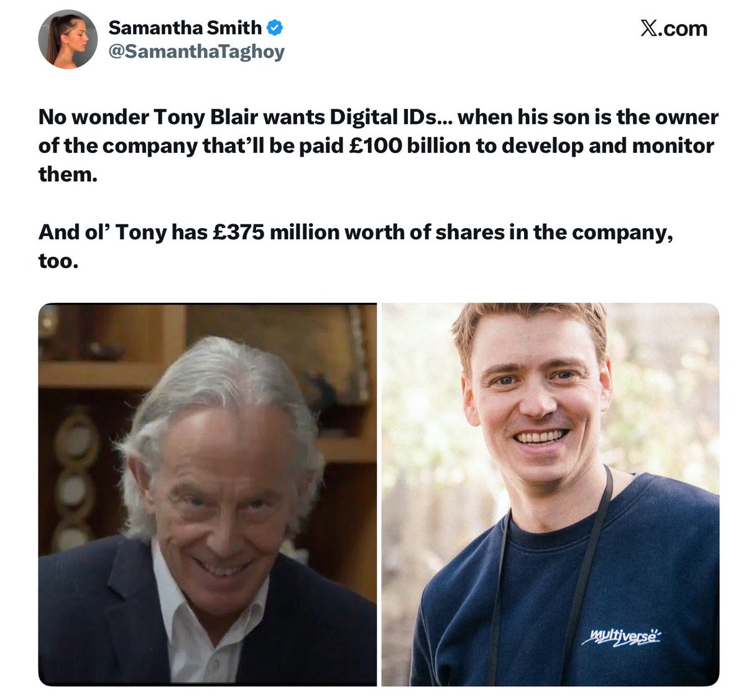Click the blue verified checkmark badge
The width and height of the screenshot is (746, 700).
coord(275,27)
